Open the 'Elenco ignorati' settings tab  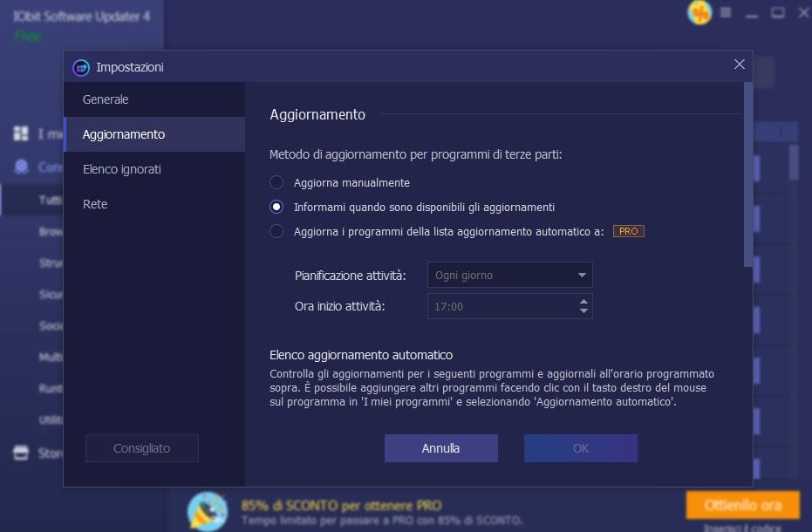(122, 169)
